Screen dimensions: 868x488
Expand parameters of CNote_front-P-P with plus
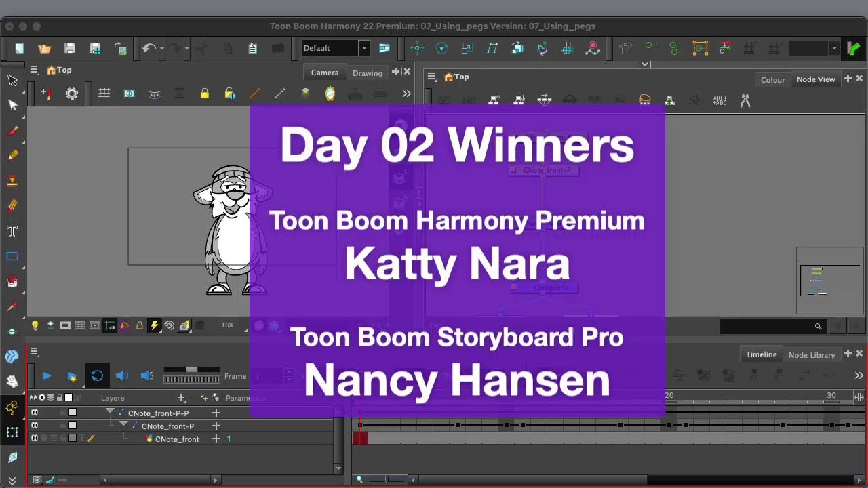coord(216,413)
